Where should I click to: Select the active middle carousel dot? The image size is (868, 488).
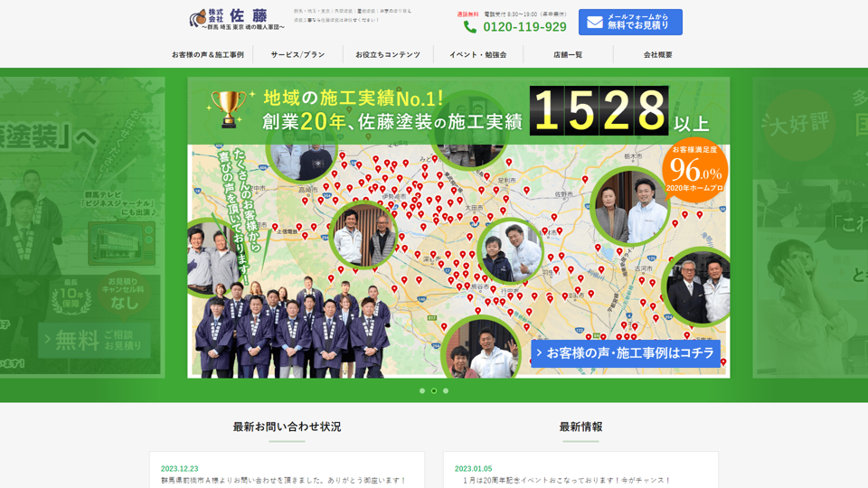[x=434, y=391]
